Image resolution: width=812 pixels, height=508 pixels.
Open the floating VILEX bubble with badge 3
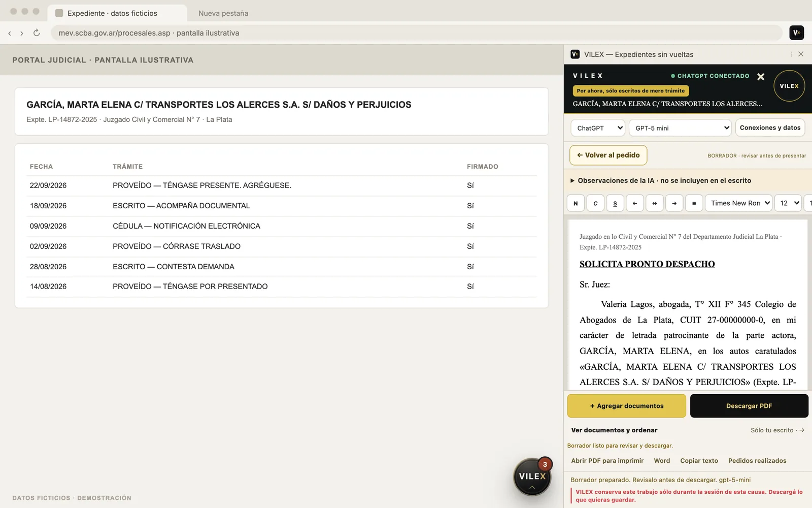532,477
